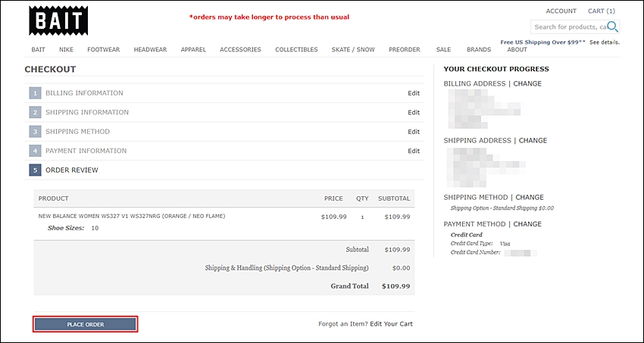This screenshot has width=644, height=343.
Task: Click the step 5 number badge
Action: tap(35, 170)
